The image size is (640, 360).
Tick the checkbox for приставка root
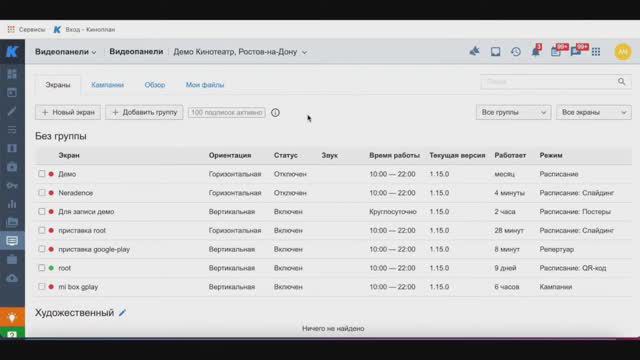pyautogui.click(x=42, y=230)
